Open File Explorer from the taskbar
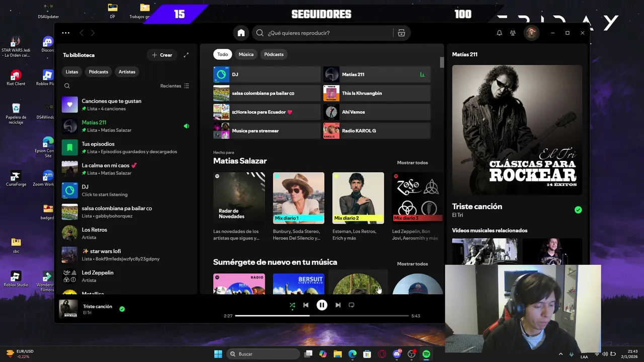 click(x=338, y=354)
